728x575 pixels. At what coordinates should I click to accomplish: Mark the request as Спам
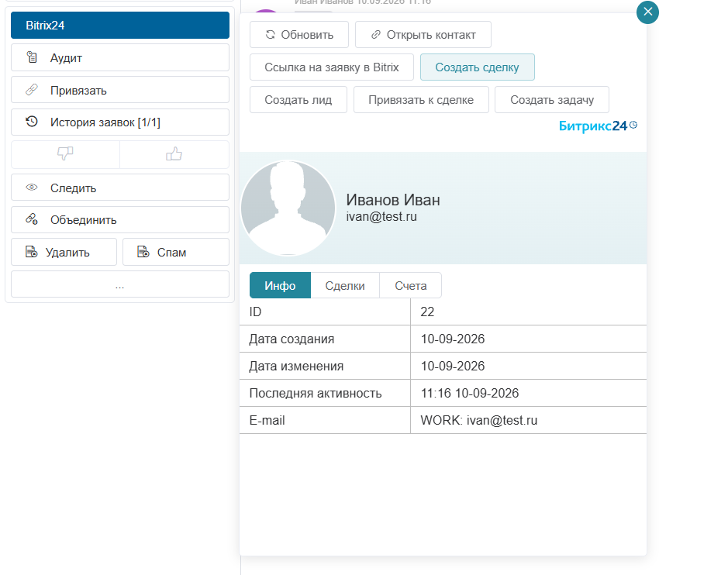(x=176, y=252)
